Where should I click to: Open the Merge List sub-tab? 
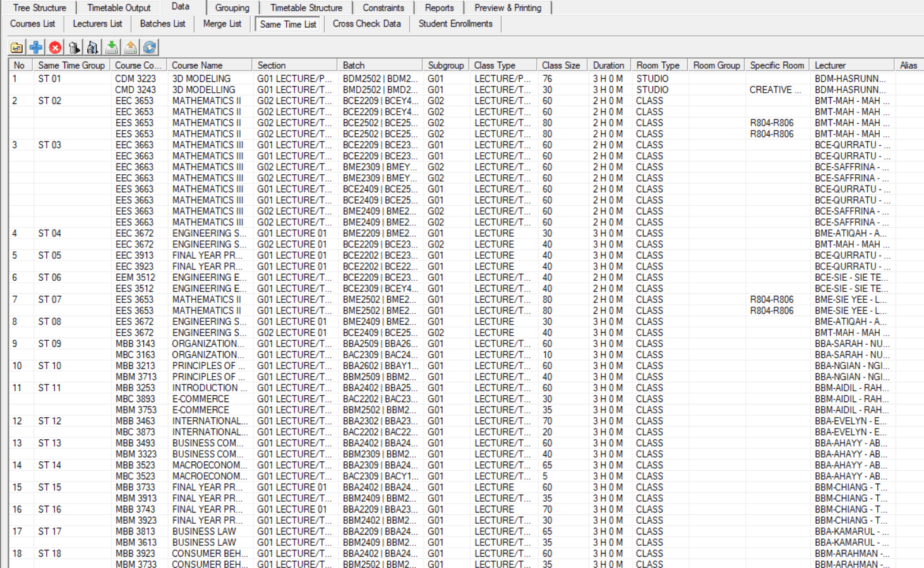pyautogui.click(x=222, y=24)
